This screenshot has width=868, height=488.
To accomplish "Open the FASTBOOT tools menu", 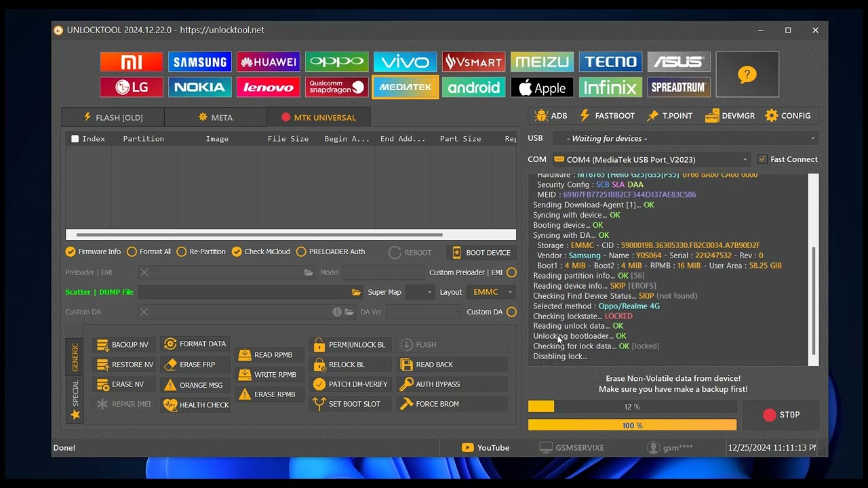I will (607, 116).
